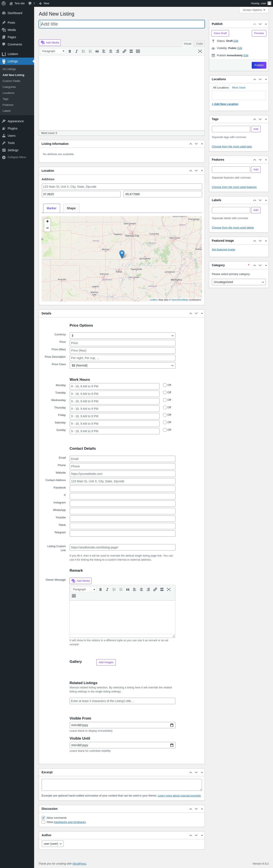Check Allow trackbacks and pingbacks
273x868 pixels.
tap(43, 822)
